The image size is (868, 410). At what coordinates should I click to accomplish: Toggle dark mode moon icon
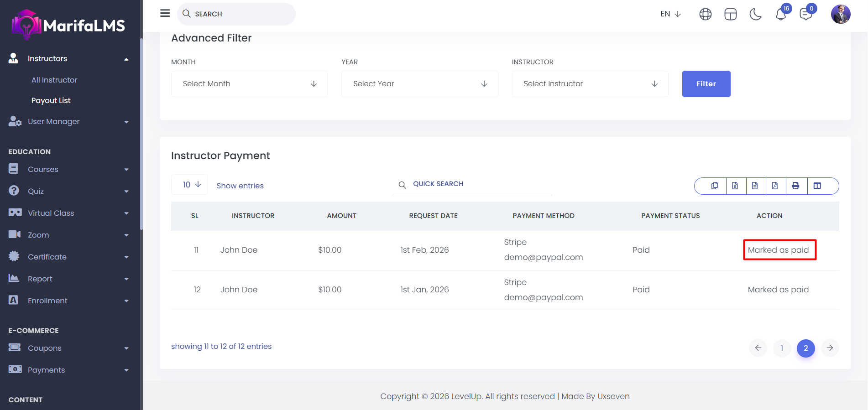click(755, 15)
